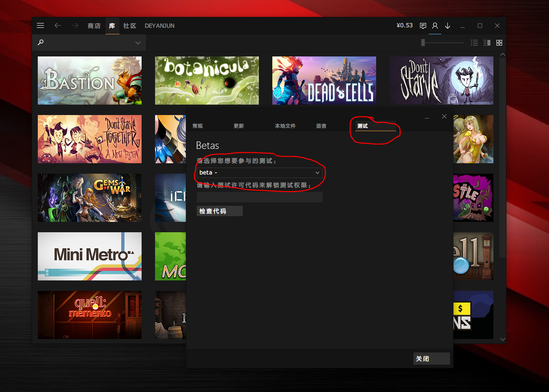
Task: Open the Botanicula game tile
Action: (207, 80)
